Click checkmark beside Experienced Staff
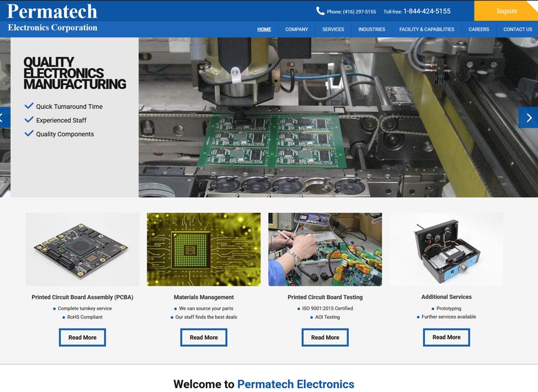 coord(29,119)
